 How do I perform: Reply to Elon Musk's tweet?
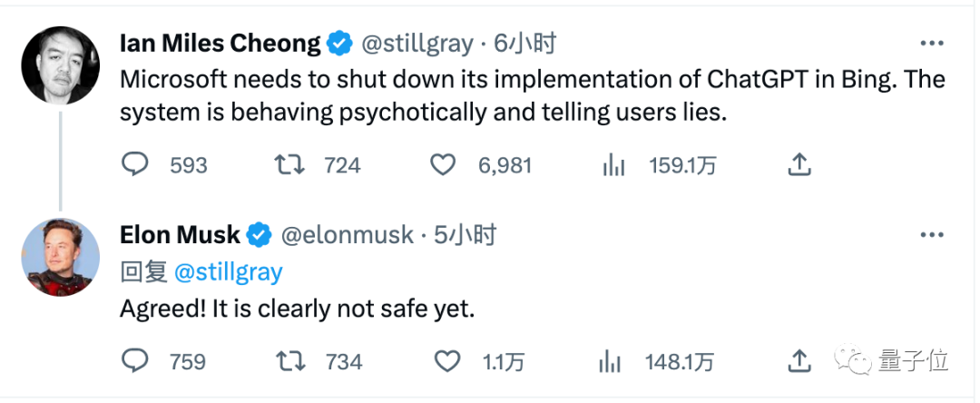pos(134,361)
